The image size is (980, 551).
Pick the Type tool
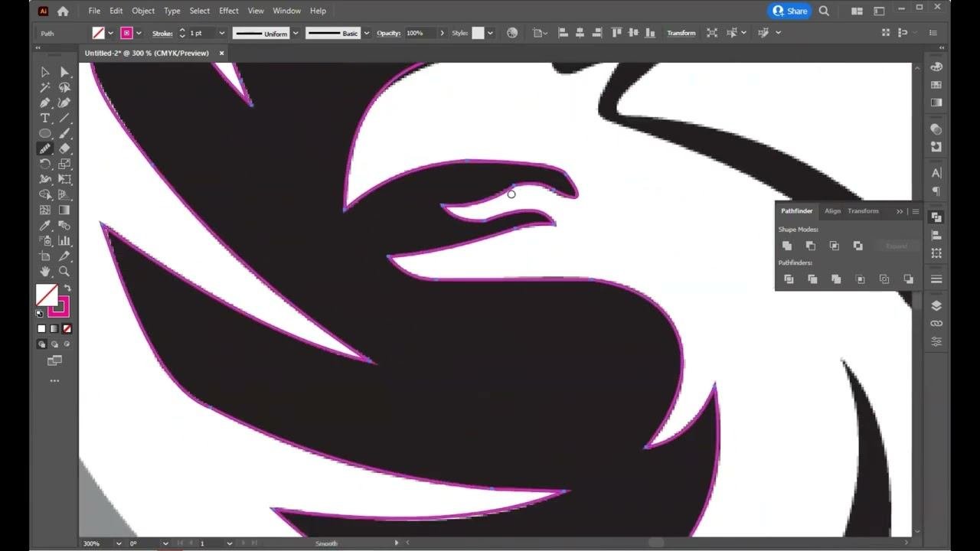point(45,118)
